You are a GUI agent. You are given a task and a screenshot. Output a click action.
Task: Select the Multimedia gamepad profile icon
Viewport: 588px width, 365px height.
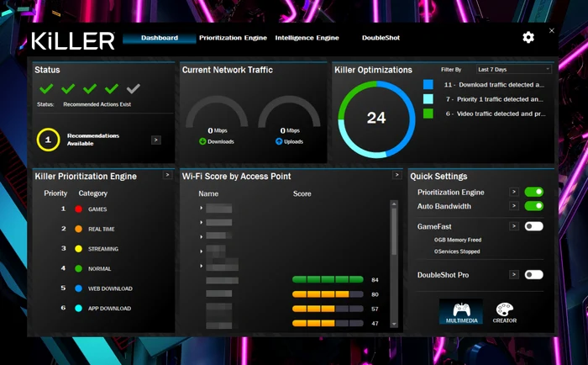coord(461,311)
